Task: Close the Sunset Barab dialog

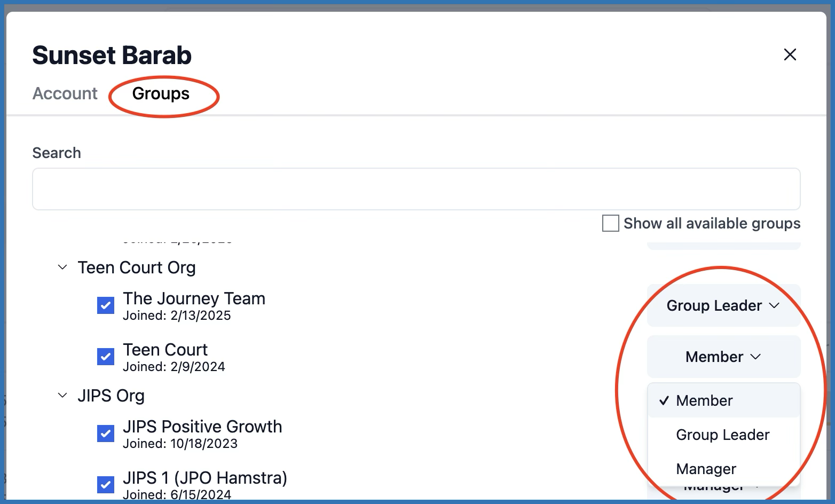Action: [790, 54]
